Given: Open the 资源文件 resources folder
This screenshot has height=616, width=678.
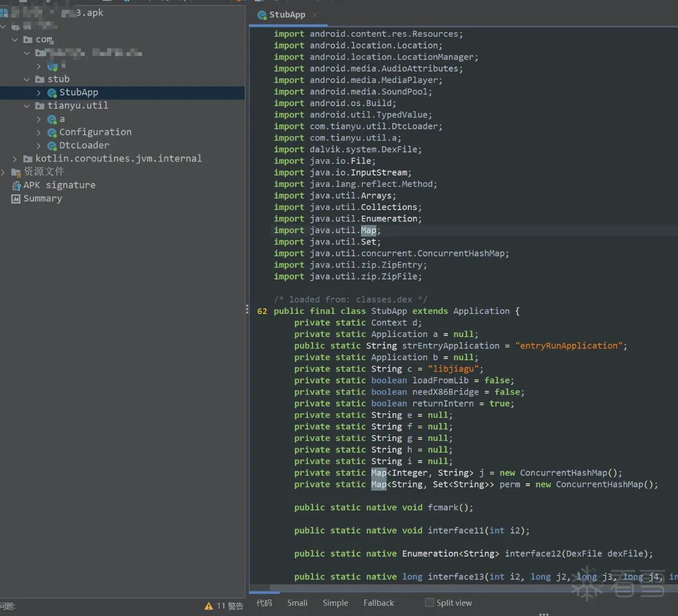Looking at the screenshot, I should tap(44, 172).
